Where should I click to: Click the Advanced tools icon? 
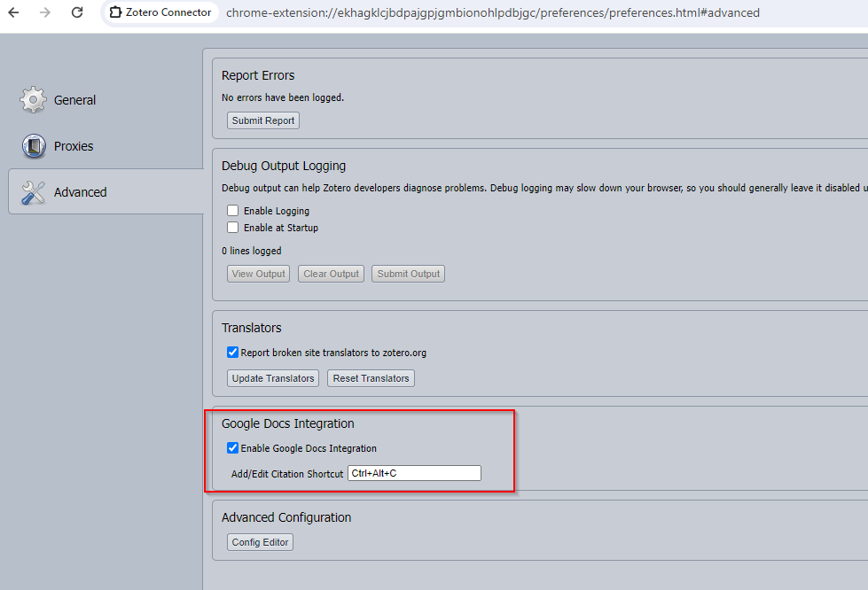(33, 192)
